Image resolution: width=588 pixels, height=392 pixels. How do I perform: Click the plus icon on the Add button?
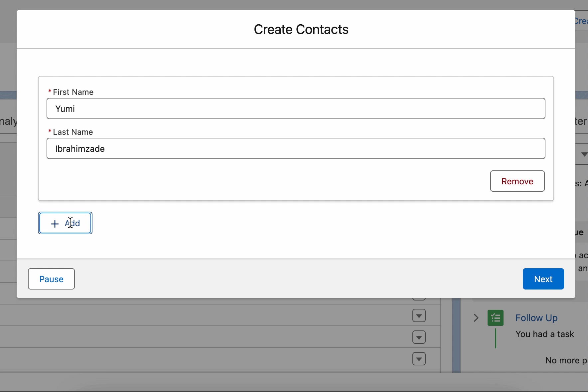[55, 224]
